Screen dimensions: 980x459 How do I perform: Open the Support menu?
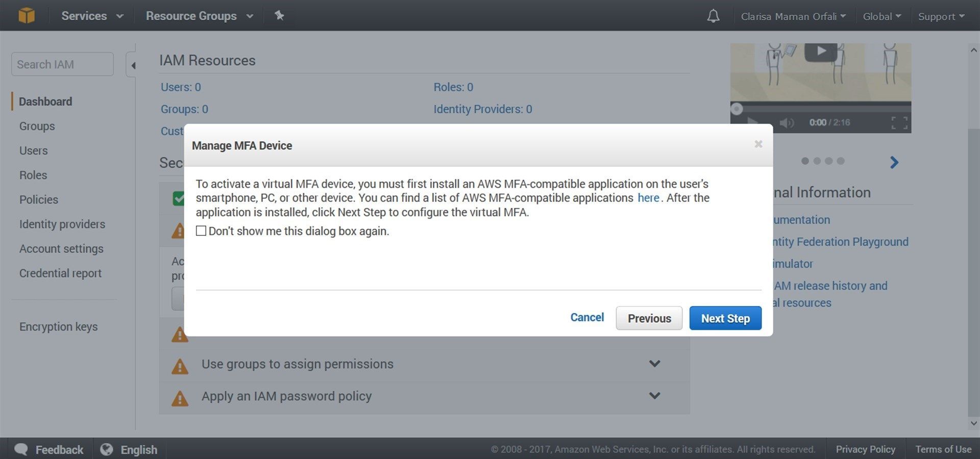click(x=941, y=16)
